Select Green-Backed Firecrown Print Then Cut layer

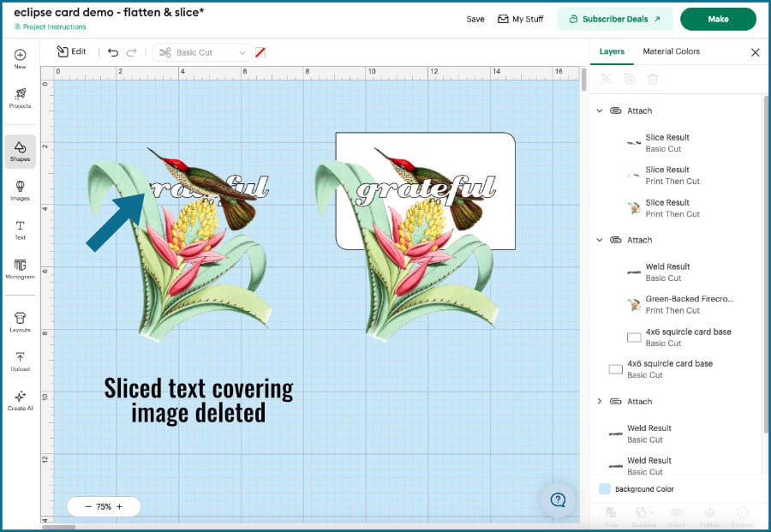[678, 304]
